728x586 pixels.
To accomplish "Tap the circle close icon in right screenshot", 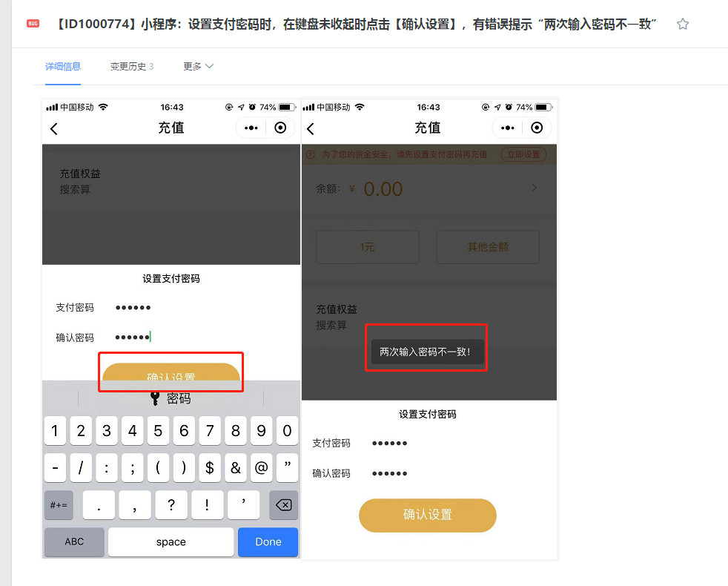I will pyautogui.click(x=537, y=128).
